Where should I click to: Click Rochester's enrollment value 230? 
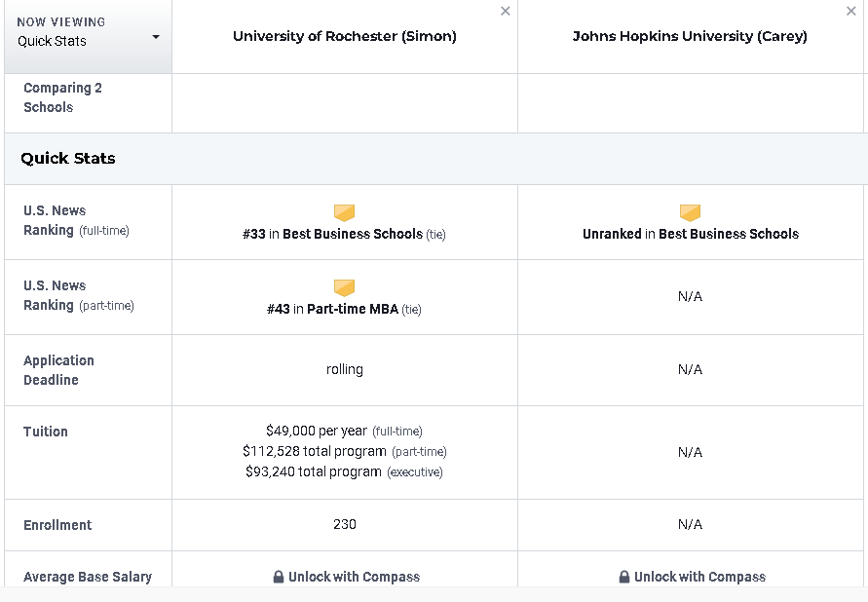[344, 525]
